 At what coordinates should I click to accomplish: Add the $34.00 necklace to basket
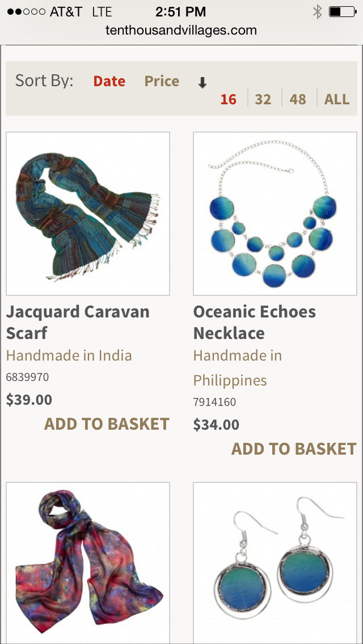[x=294, y=448]
